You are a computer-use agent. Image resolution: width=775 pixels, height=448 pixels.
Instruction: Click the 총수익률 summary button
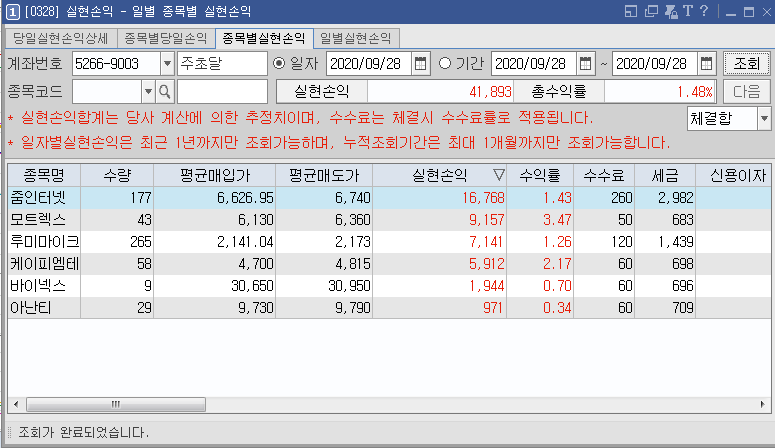pos(559,91)
